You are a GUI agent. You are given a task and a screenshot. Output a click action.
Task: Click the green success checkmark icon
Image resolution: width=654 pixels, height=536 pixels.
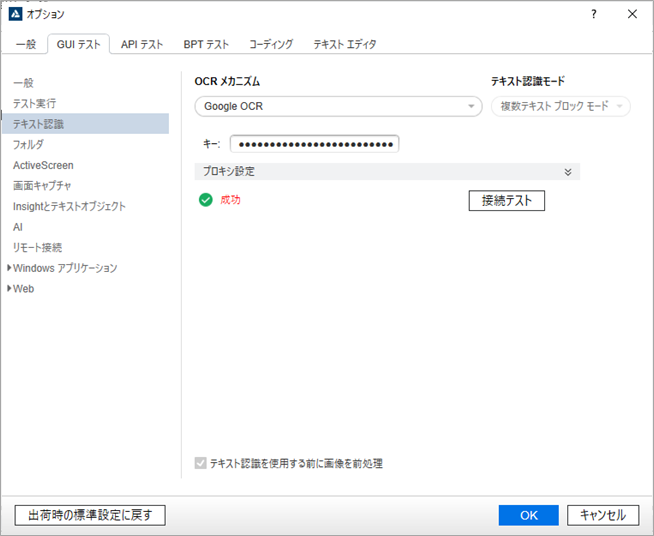[206, 200]
